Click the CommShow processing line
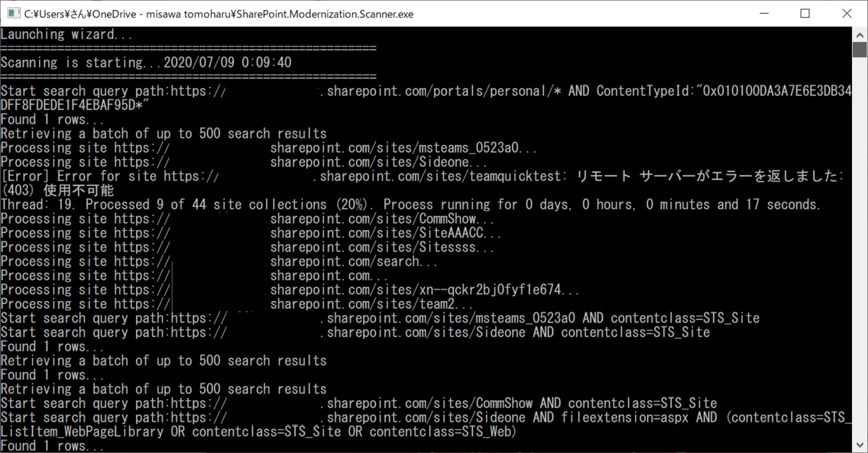 (248, 219)
